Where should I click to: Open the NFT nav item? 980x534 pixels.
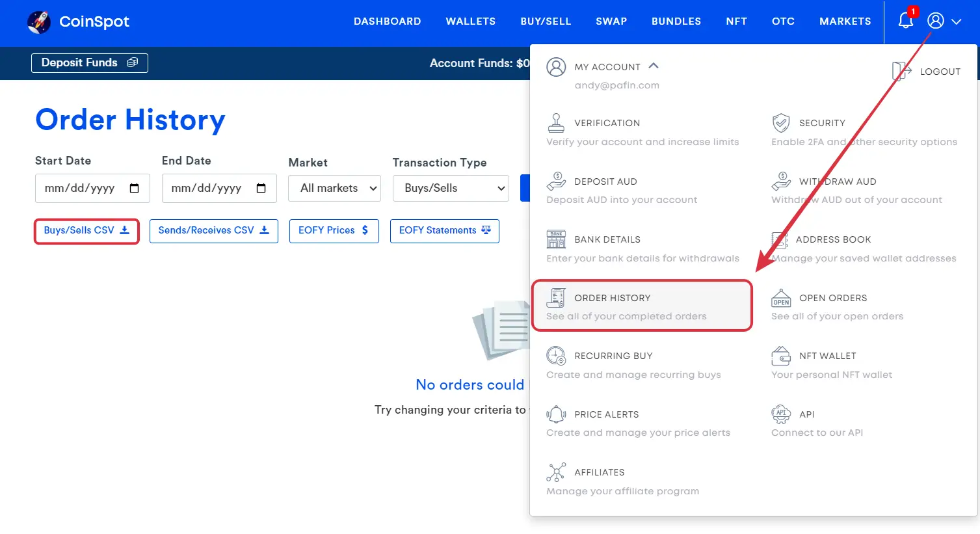pos(737,21)
